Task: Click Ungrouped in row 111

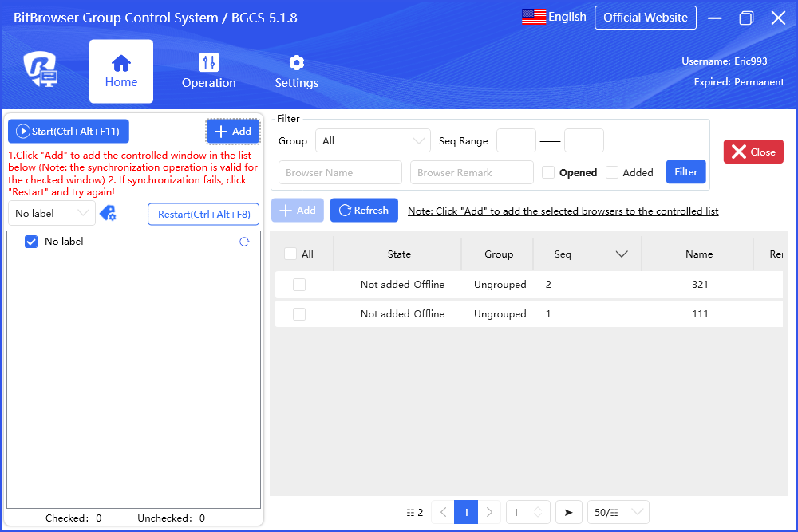Action: [x=500, y=313]
